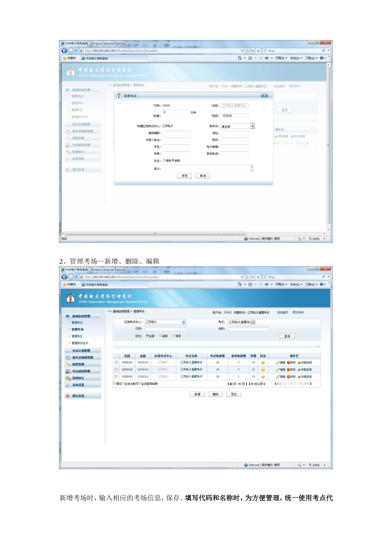Click 编辑 pencil for row 32000103
This screenshot has height=555, width=392.
(278, 377)
